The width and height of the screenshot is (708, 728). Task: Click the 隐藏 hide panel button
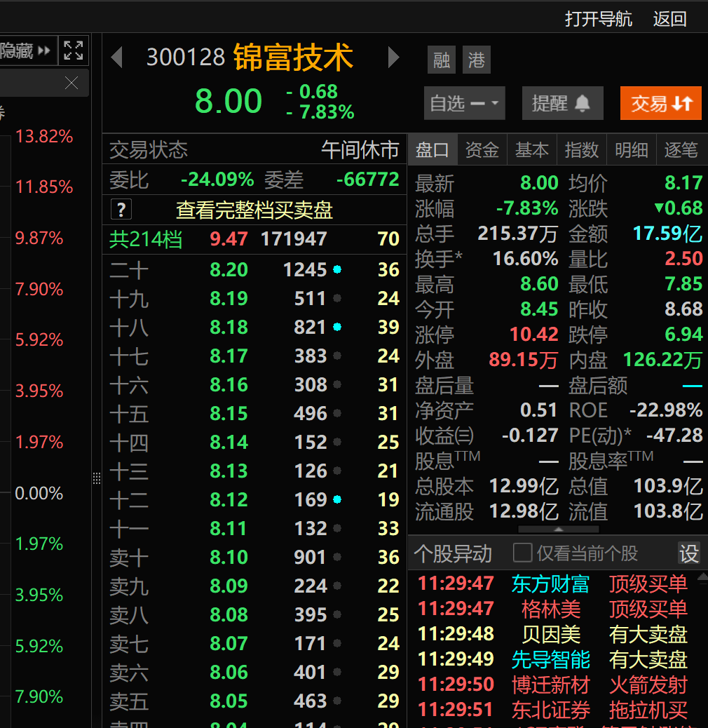click(x=25, y=50)
